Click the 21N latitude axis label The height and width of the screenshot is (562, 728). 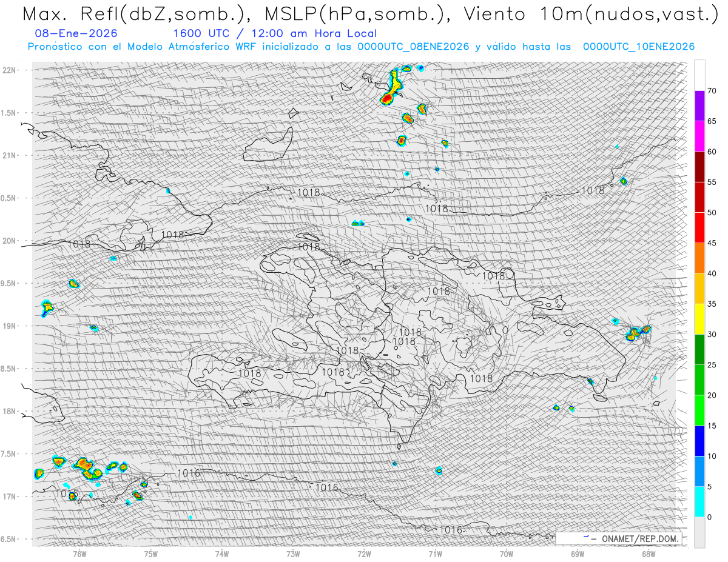click(x=10, y=155)
